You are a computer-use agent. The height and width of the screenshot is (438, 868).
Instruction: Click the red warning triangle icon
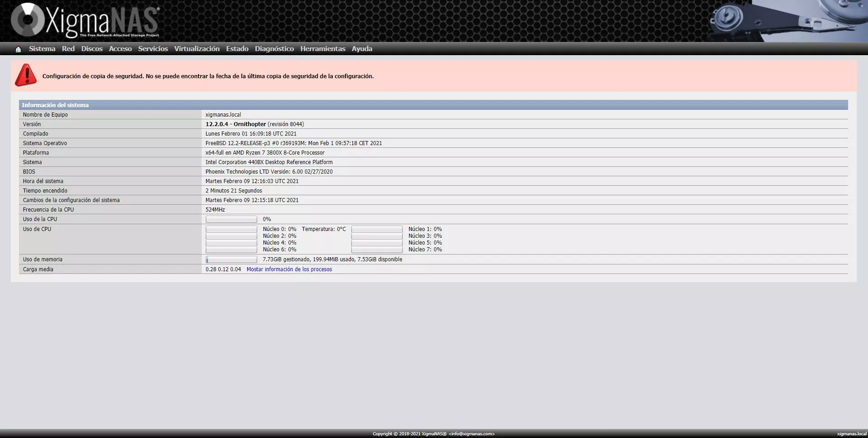click(x=26, y=75)
